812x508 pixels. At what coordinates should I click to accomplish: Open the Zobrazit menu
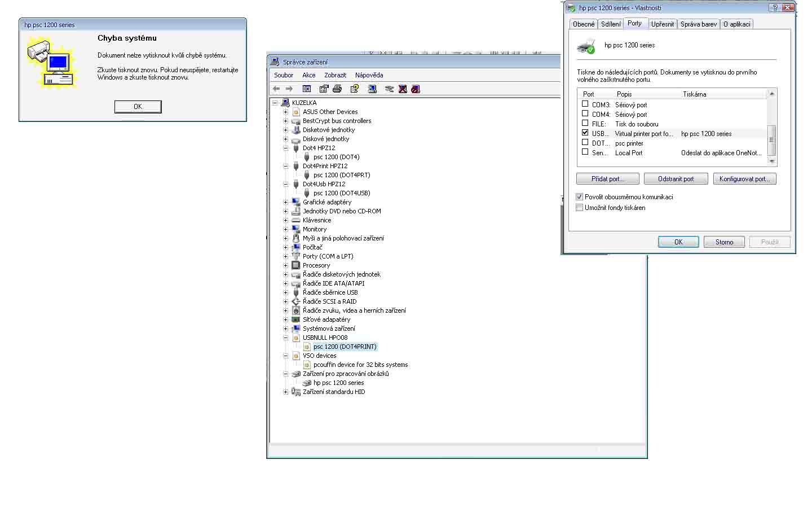click(x=336, y=75)
